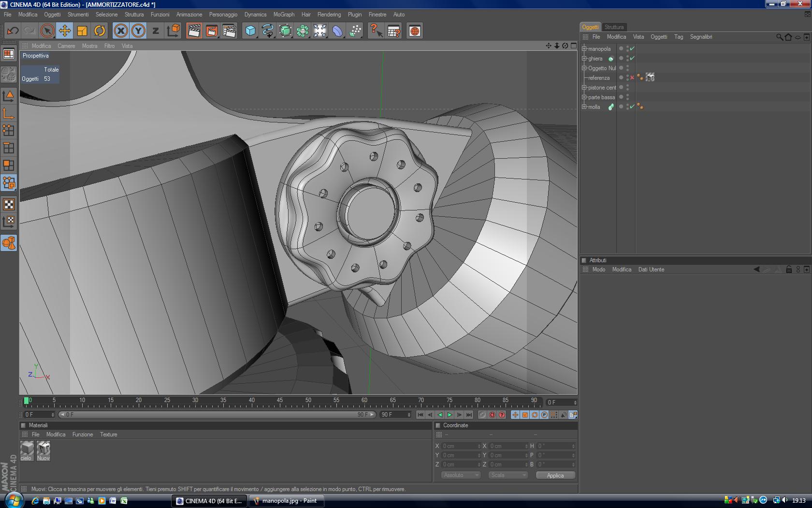
Task: Expand the manopola object tree
Action: point(584,49)
